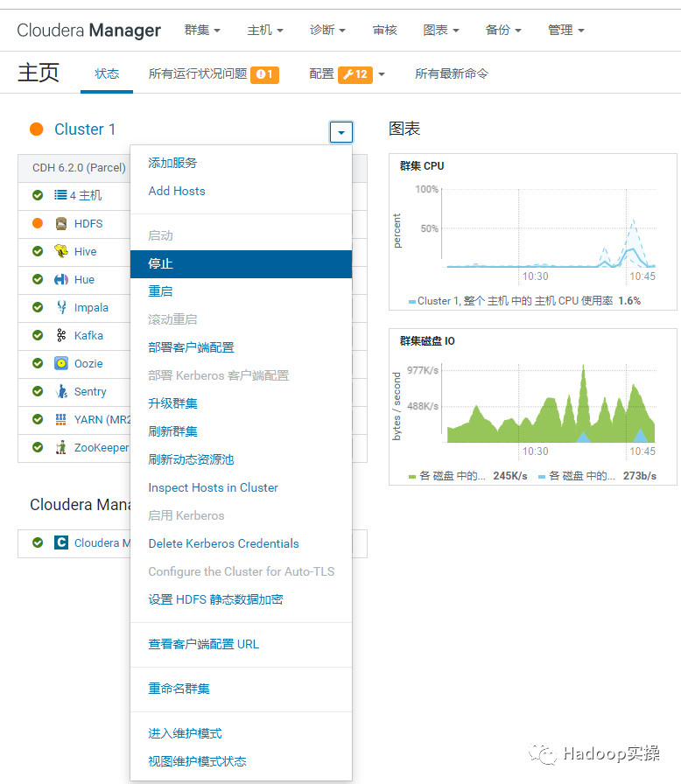681x784 pixels.
Task: Click the orange health issues badge showing 1
Action: click(x=264, y=74)
